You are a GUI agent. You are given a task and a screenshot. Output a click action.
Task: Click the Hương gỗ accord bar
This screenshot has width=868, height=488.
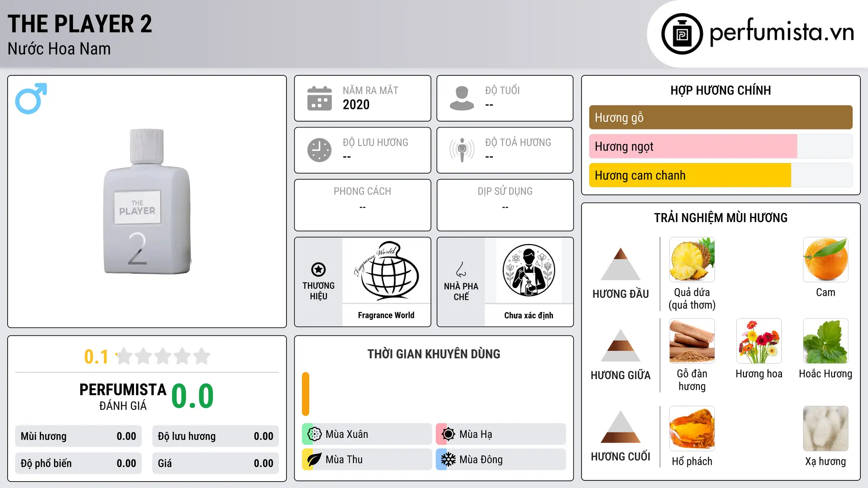(x=721, y=117)
